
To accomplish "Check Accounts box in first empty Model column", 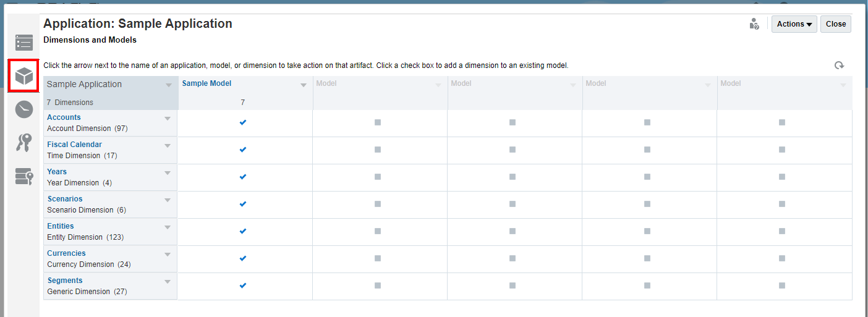I will coord(378,122).
